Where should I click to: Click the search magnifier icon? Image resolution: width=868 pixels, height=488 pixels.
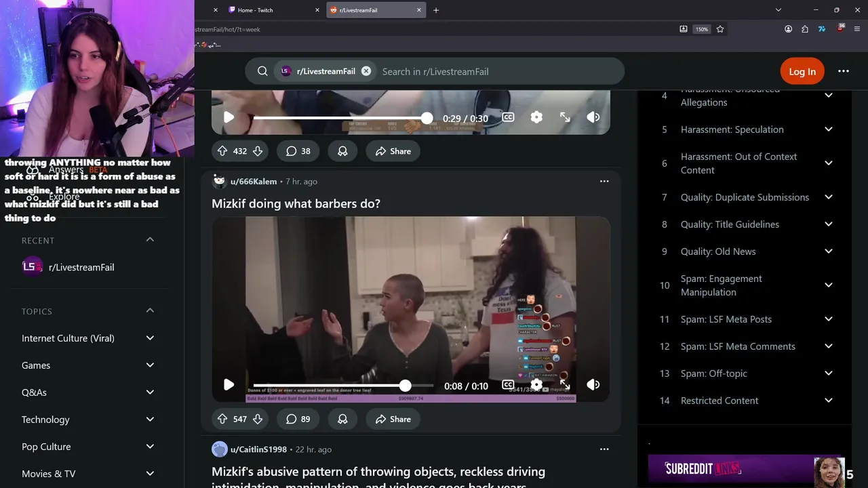coord(262,71)
